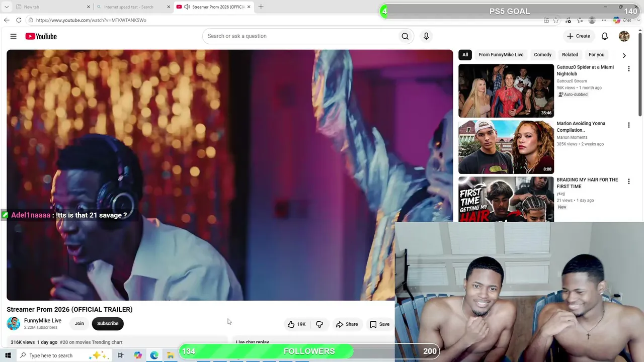
Task: Click the Streamer Prom video player
Action: (229, 175)
